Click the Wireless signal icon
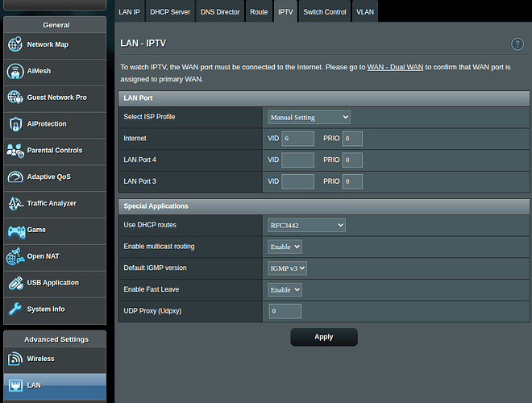Screen dimensions: 532x403 coord(15,359)
